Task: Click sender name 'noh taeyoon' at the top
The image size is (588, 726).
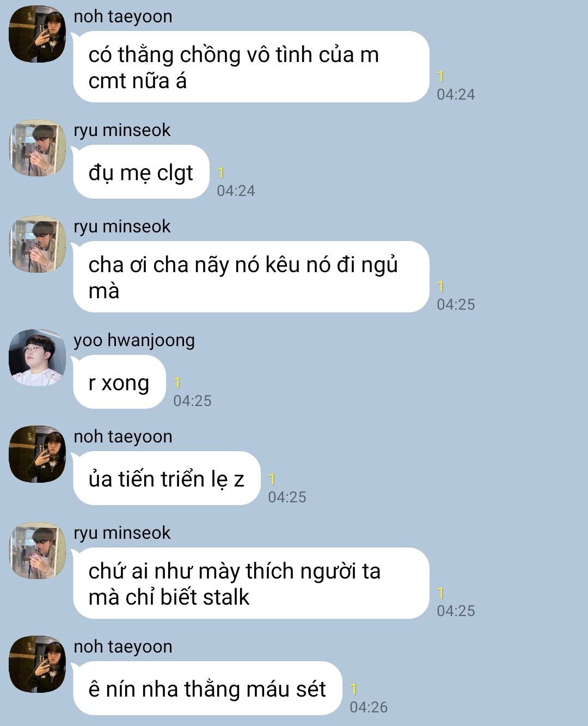Action: click(x=123, y=17)
